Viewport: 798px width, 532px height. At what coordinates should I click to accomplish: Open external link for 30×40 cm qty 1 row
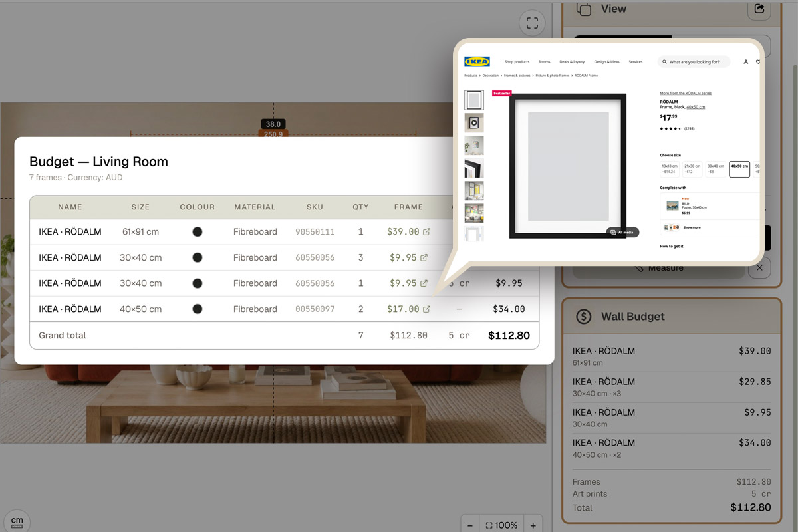click(424, 283)
